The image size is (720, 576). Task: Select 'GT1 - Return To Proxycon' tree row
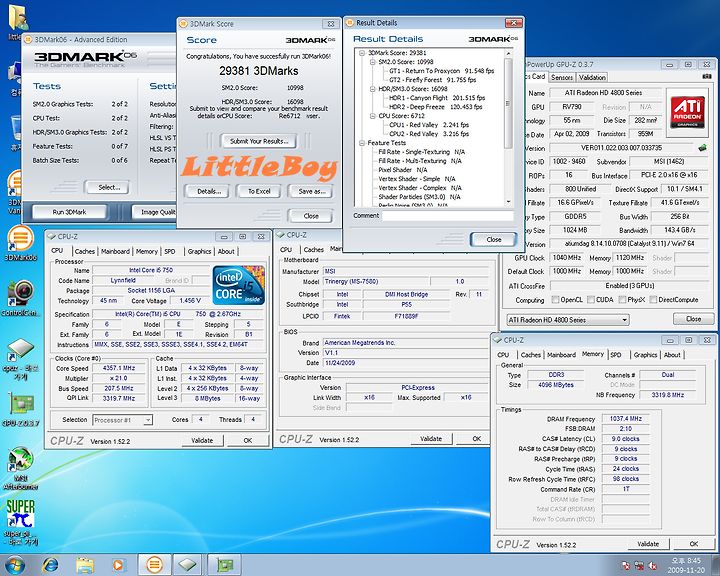coord(441,71)
